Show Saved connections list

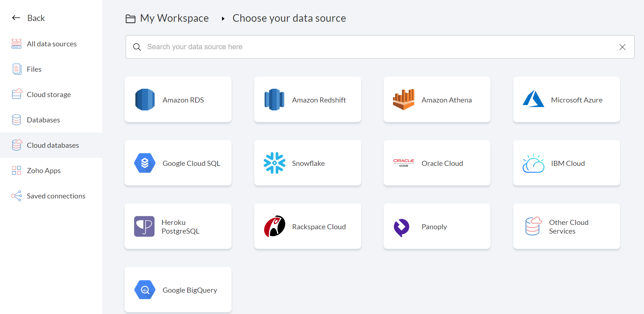56,196
